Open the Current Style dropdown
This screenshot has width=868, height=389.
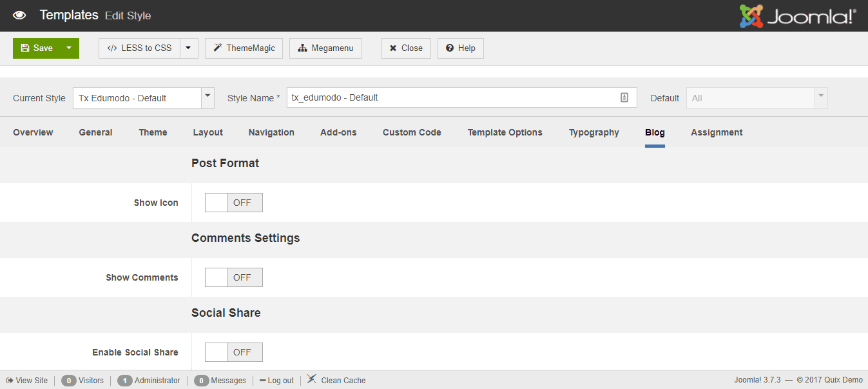207,97
